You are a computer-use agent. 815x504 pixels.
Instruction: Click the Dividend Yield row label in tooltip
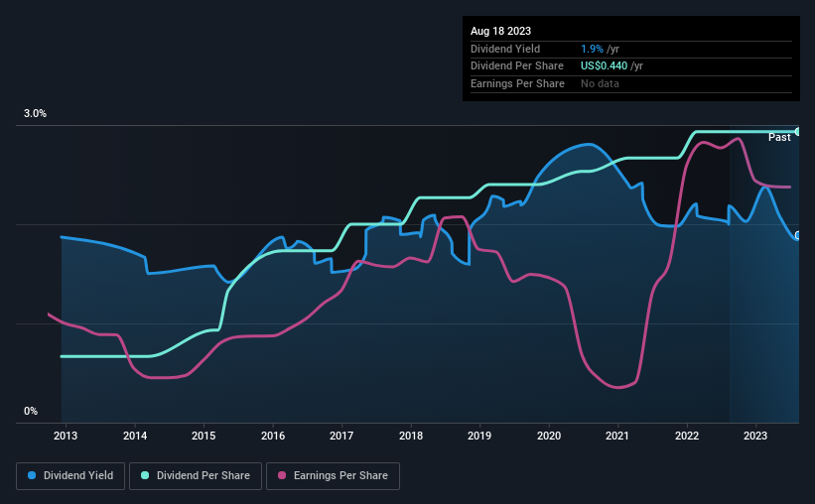click(505, 49)
